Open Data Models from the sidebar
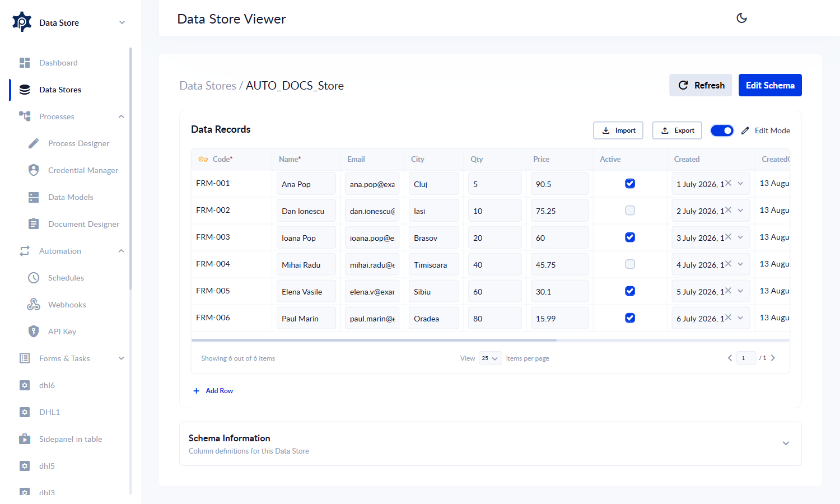 [71, 197]
